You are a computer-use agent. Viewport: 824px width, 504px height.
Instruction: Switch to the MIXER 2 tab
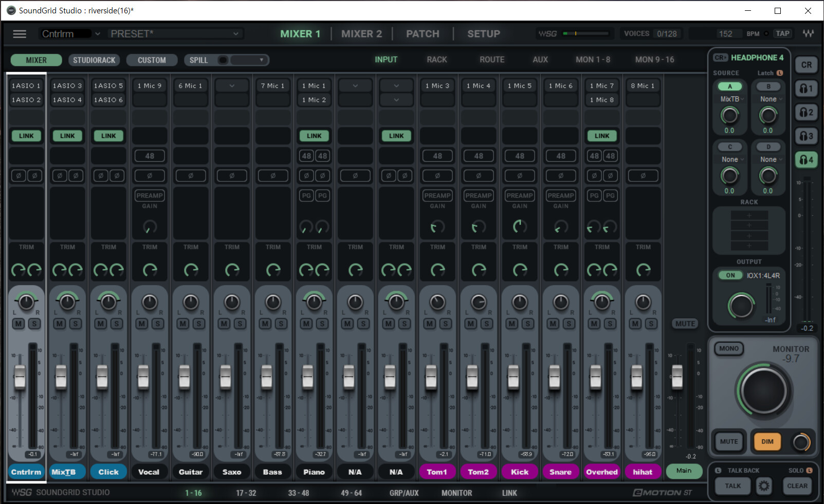(x=361, y=34)
